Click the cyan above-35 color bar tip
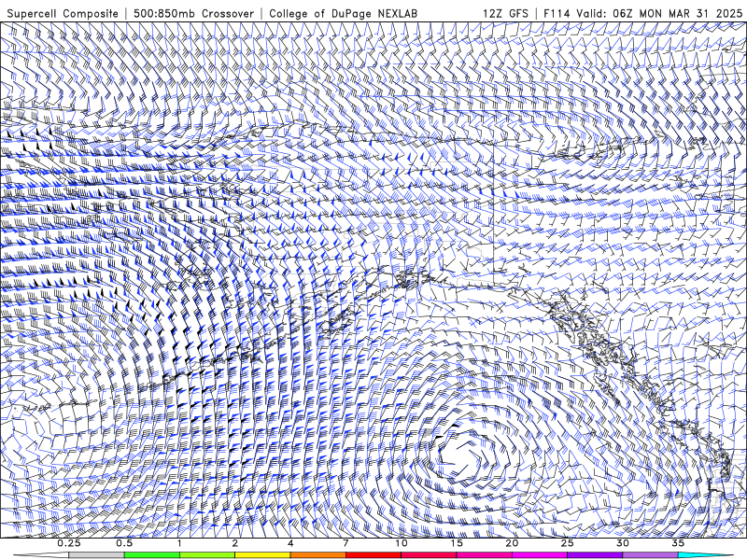The image size is (747, 560). pos(705,555)
